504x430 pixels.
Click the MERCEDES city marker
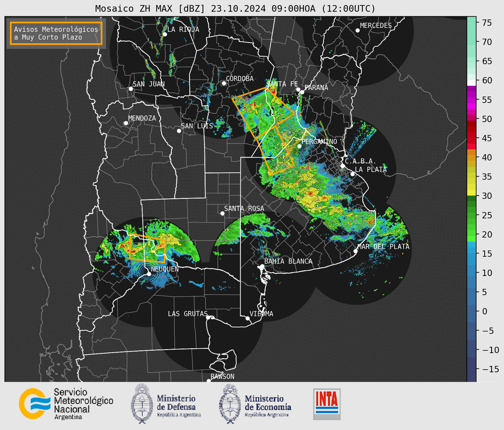click(358, 31)
